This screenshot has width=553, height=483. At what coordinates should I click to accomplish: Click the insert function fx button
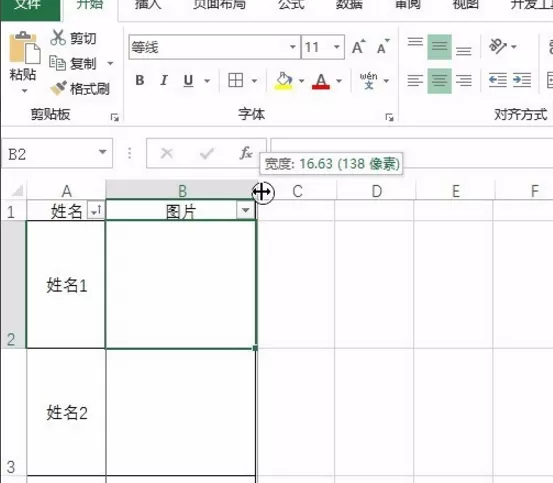[246, 153]
